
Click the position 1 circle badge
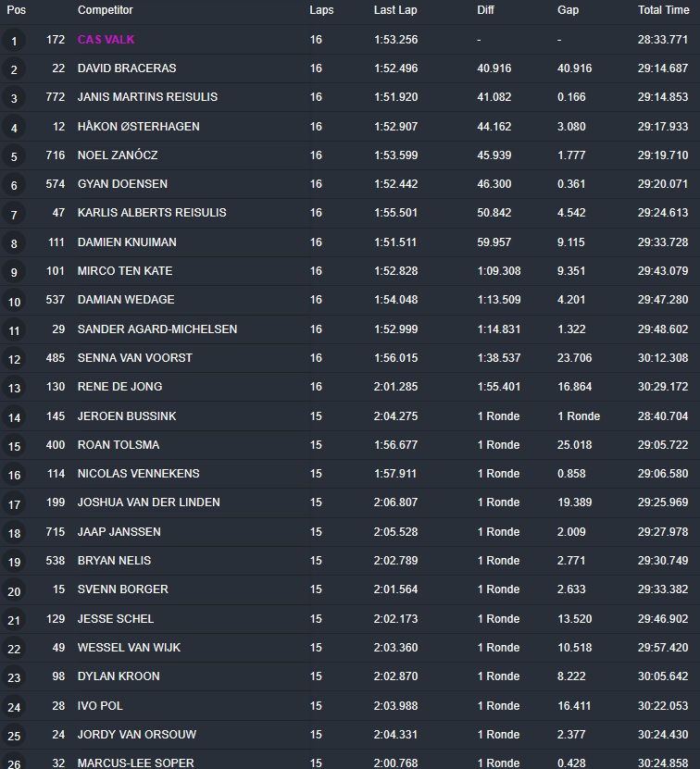pos(14,41)
